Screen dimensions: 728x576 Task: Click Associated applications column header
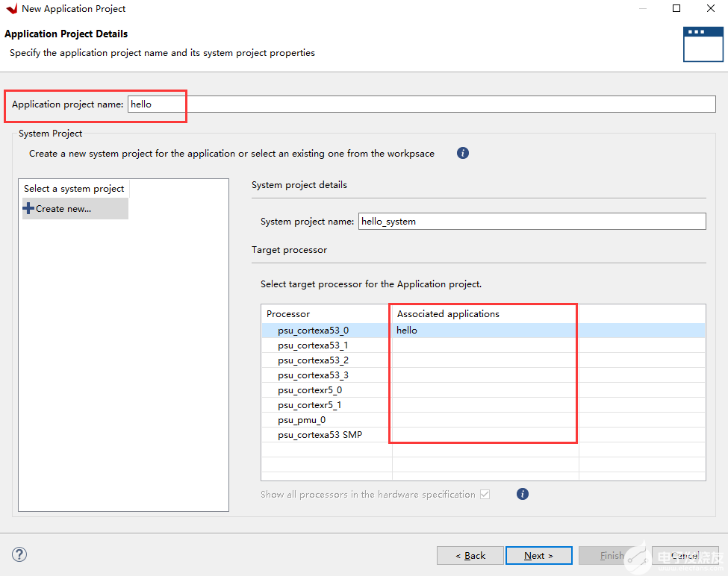pyautogui.click(x=448, y=314)
